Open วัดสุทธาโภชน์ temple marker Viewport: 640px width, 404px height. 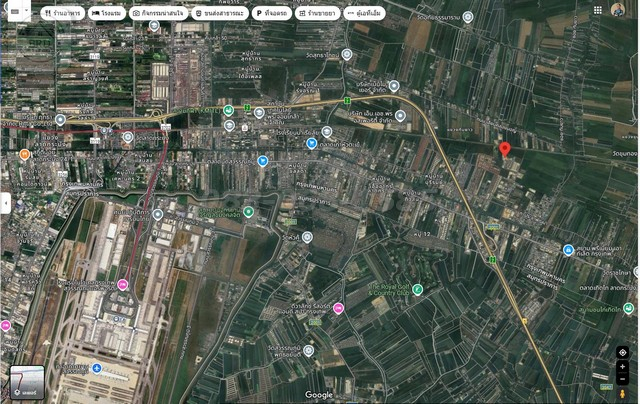[347, 54]
